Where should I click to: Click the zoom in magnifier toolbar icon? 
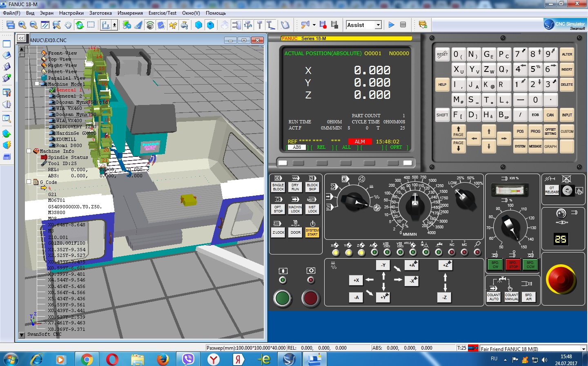point(22,25)
